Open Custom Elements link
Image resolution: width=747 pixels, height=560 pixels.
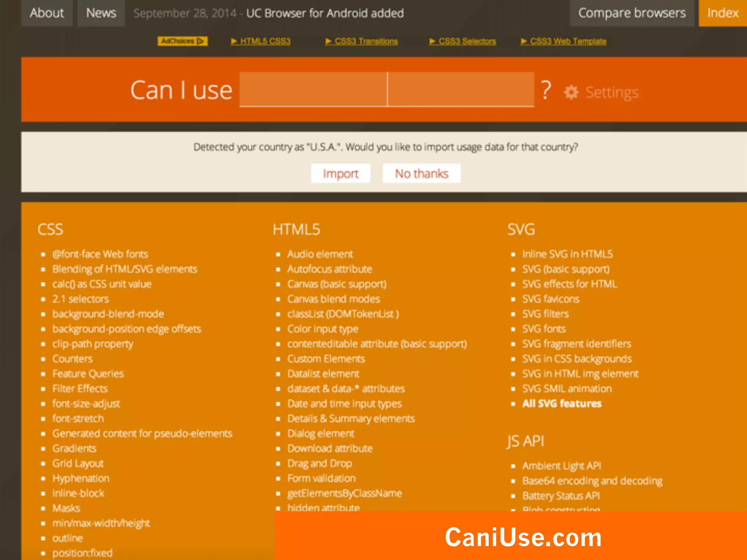[x=326, y=359]
